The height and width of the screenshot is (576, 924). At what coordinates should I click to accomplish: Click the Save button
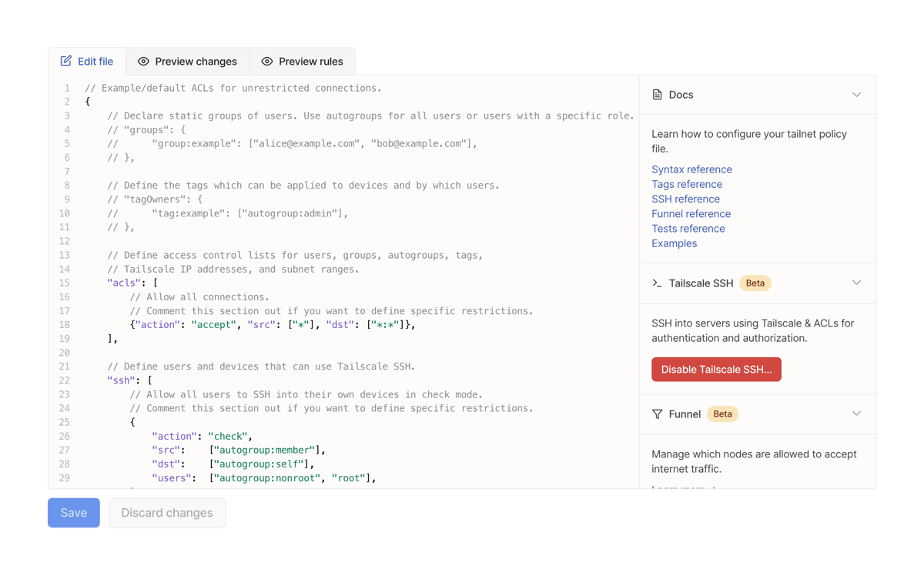[73, 512]
